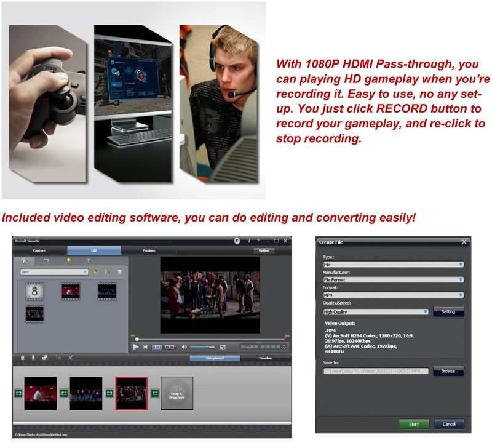This screenshot has width=492, height=448.
Task: Click the fullscreen preview icon
Action: 223,347
